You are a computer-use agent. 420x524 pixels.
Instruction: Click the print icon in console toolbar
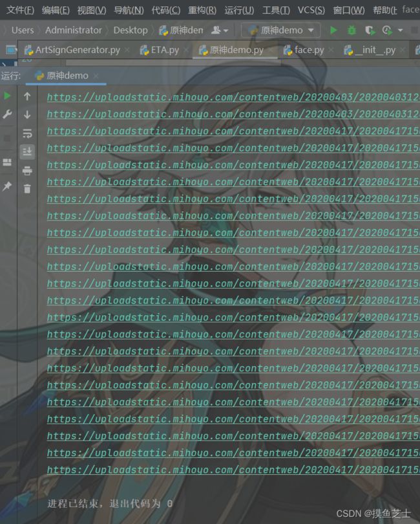point(27,170)
